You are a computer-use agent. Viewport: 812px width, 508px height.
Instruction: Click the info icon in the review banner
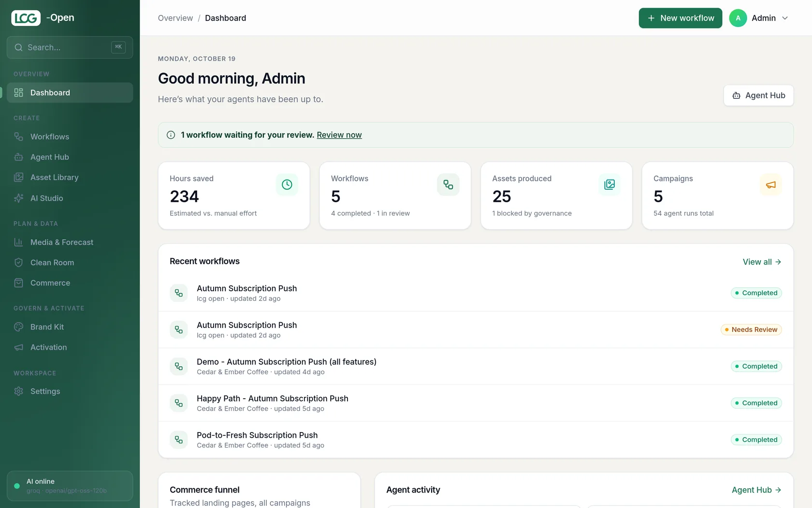tap(171, 135)
